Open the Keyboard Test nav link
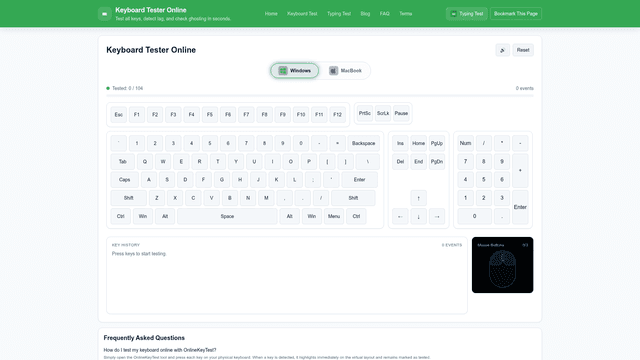Viewport: 640px width, 360px height. click(x=302, y=14)
